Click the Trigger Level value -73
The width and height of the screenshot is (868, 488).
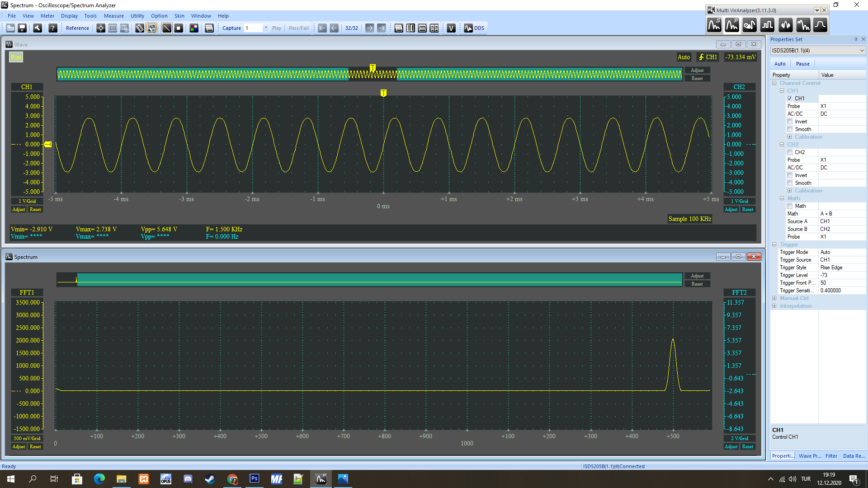(x=842, y=275)
